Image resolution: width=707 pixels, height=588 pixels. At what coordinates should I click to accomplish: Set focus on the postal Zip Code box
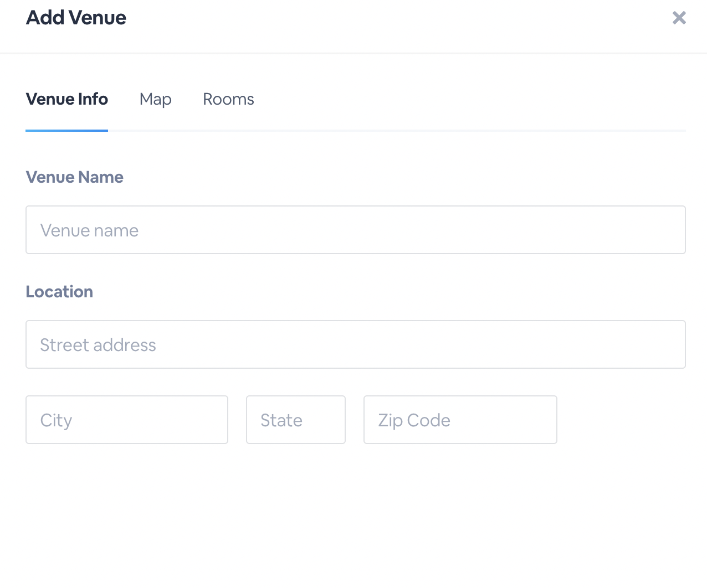pos(460,420)
